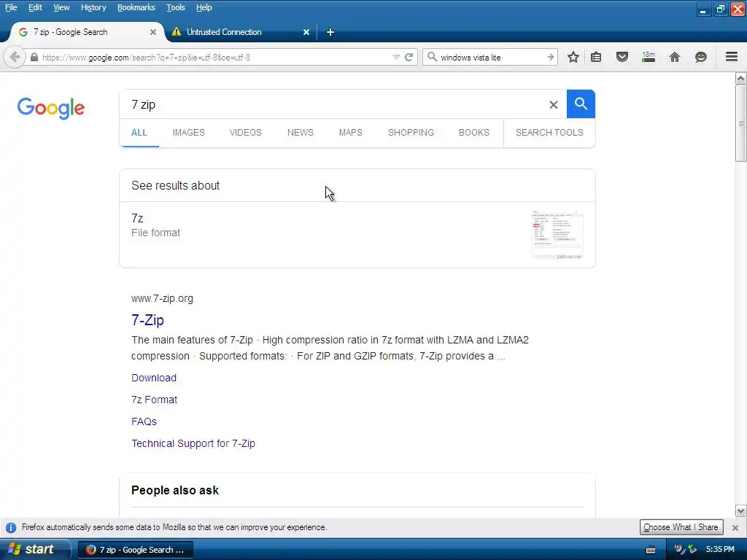747x560 pixels.
Task: Go to home page with the house icon
Action: 675,57
